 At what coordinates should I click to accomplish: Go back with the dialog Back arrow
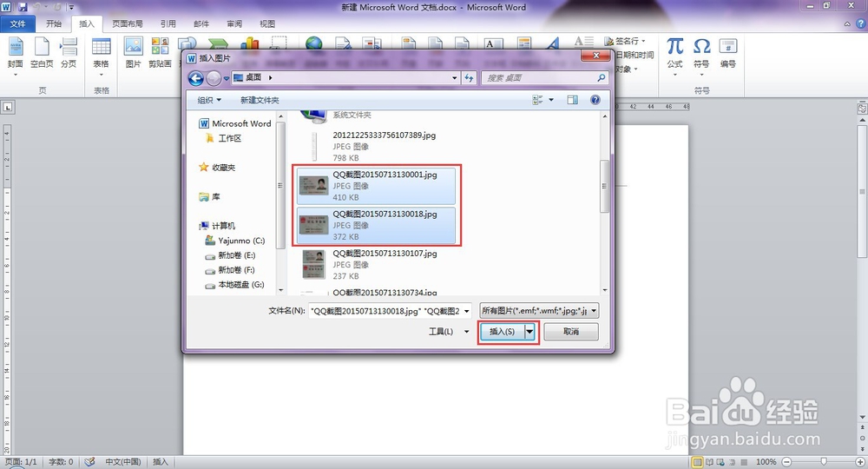pos(196,78)
